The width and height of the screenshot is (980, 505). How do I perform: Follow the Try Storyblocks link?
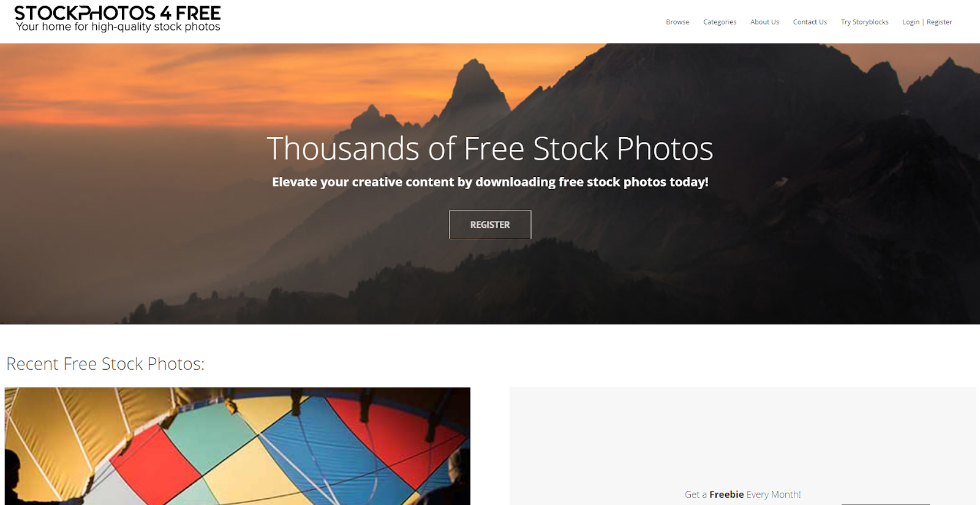pos(864,22)
